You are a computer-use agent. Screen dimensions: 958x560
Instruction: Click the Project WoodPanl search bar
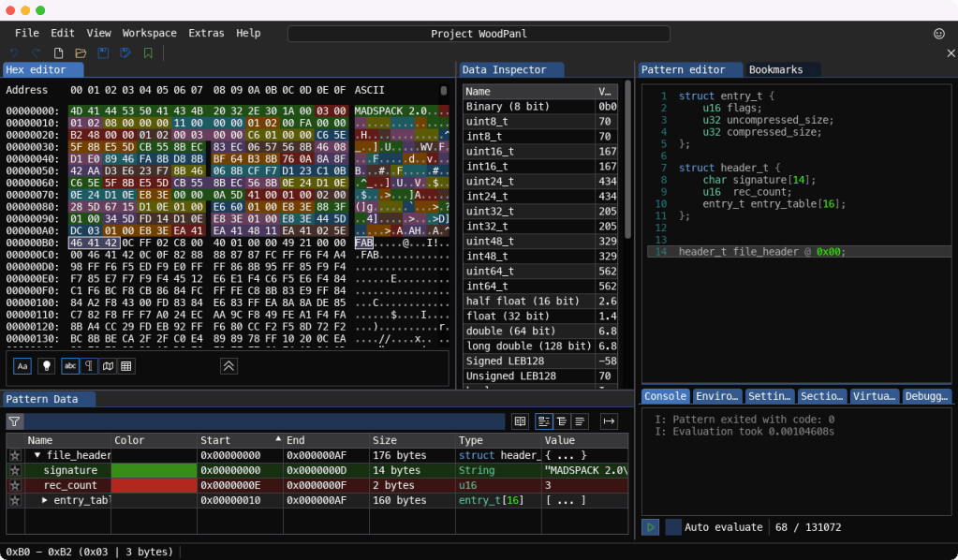(x=479, y=34)
